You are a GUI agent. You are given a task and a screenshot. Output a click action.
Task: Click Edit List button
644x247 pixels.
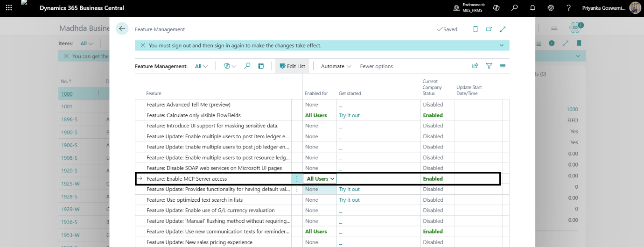[292, 66]
